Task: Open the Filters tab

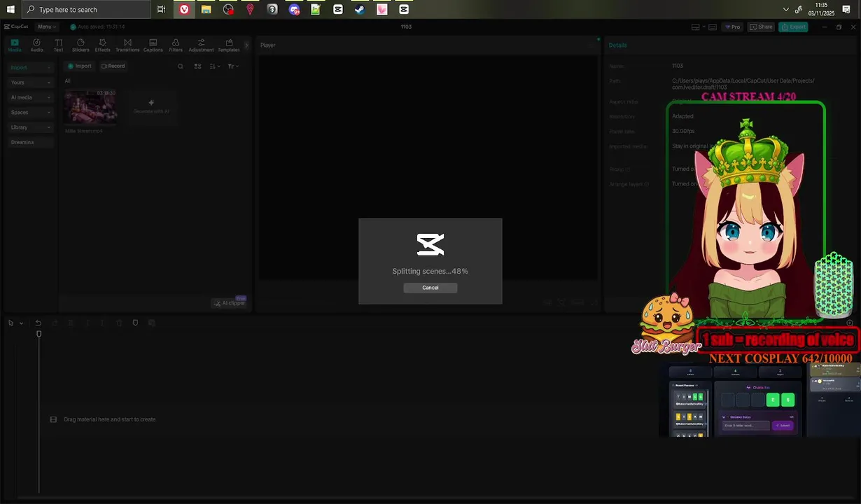Action: [176, 45]
